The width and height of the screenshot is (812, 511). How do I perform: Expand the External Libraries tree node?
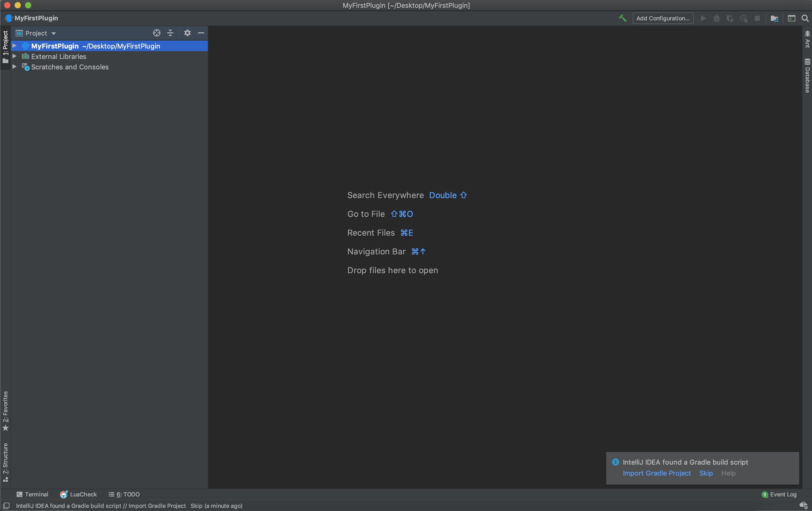tap(15, 56)
